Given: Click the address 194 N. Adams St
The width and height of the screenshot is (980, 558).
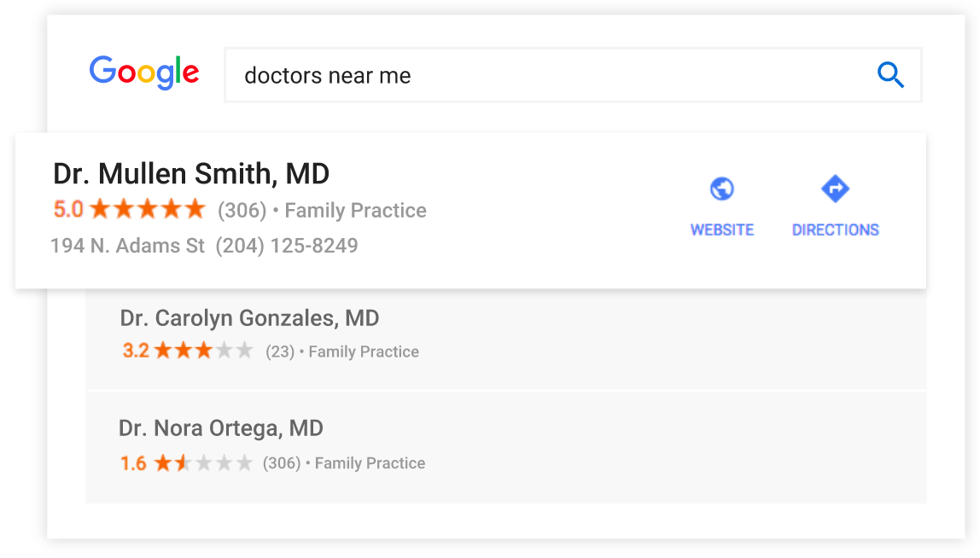Looking at the screenshot, I should point(127,246).
